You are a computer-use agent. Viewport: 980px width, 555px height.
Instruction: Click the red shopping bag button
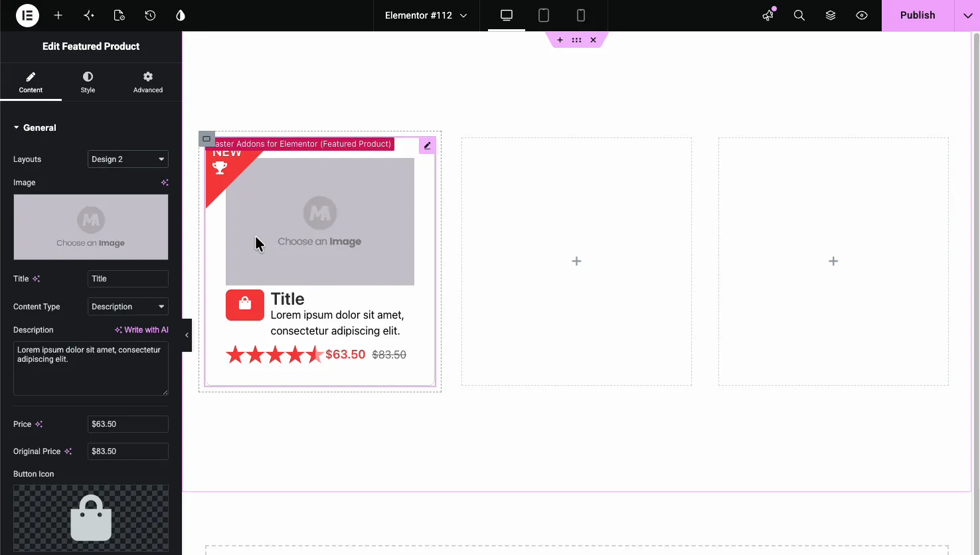click(245, 305)
